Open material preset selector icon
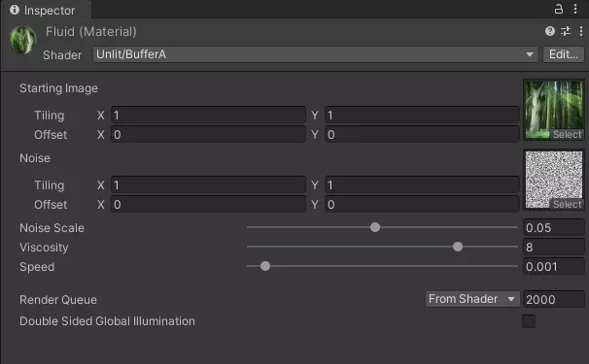Image resolution: width=589 pixels, height=364 pixels. click(x=566, y=31)
